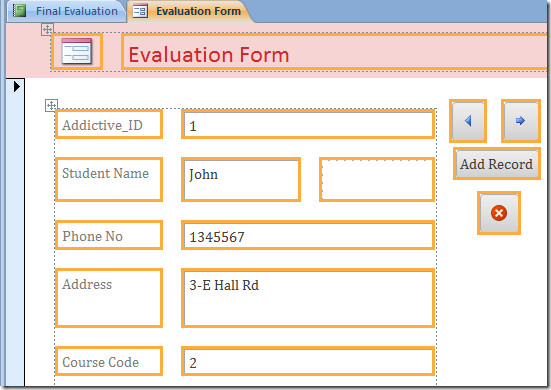Click the Student Name field with John
The image size is (551, 390).
coord(241,180)
